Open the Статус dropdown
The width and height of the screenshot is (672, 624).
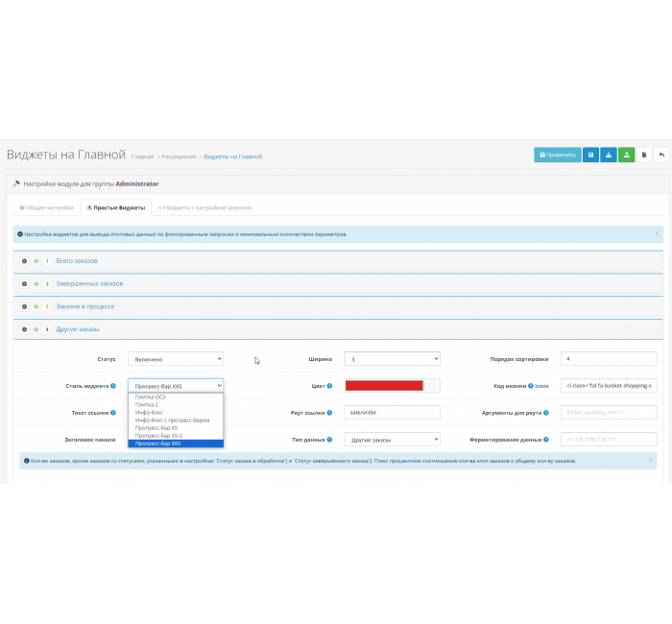pos(176,359)
